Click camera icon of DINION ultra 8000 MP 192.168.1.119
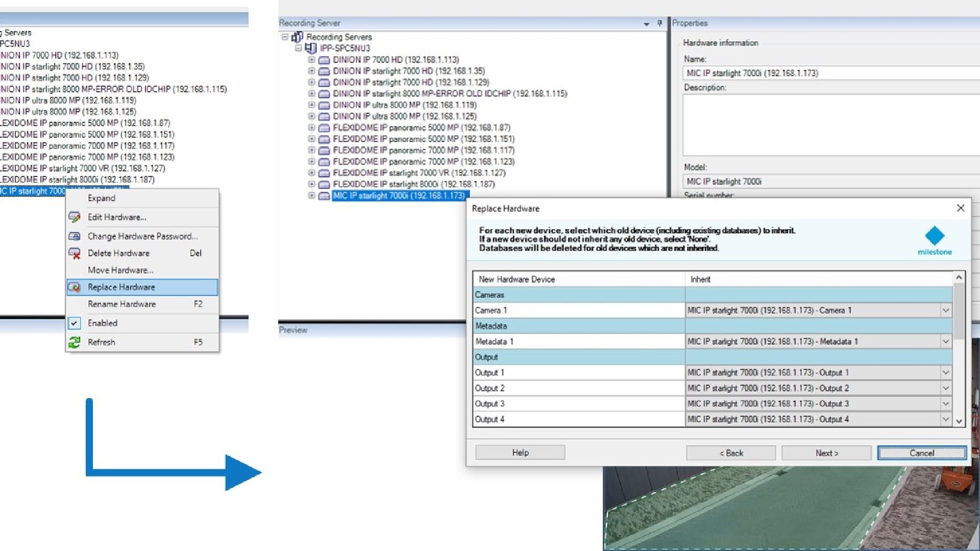 pyautogui.click(x=324, y=105)
